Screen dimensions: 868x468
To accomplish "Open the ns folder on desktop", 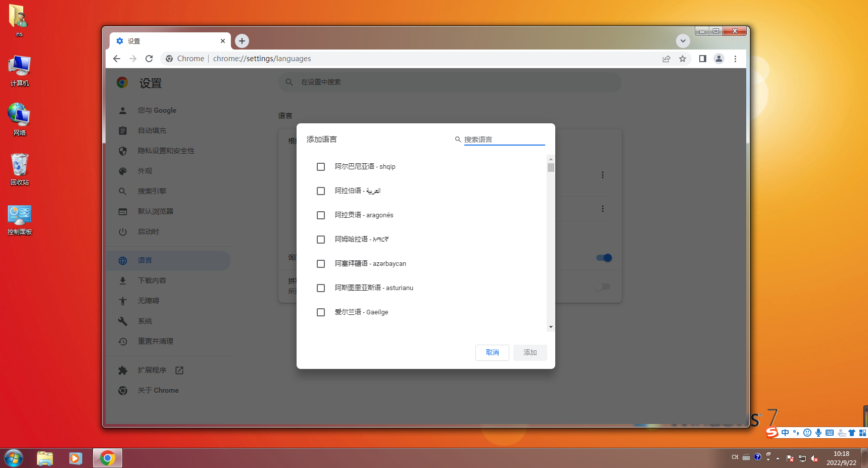I will coord(19,21).
